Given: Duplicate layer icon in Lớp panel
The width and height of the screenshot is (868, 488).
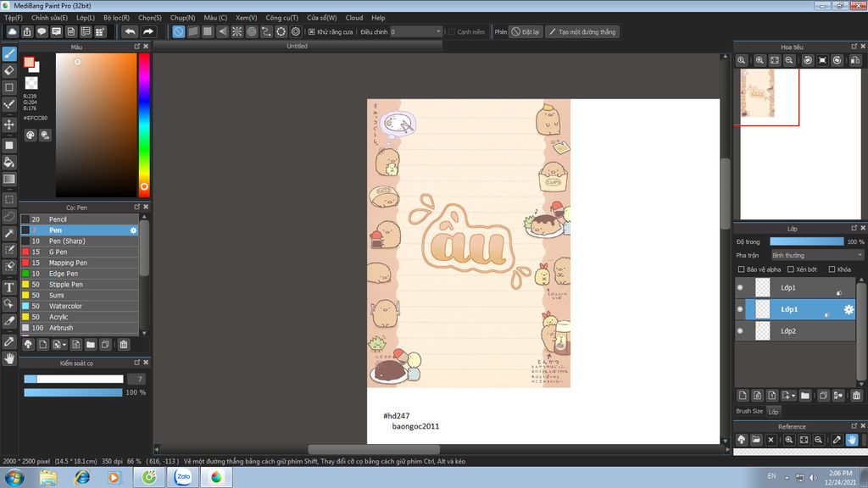Looking at the screenshot, I should point(823,395).
